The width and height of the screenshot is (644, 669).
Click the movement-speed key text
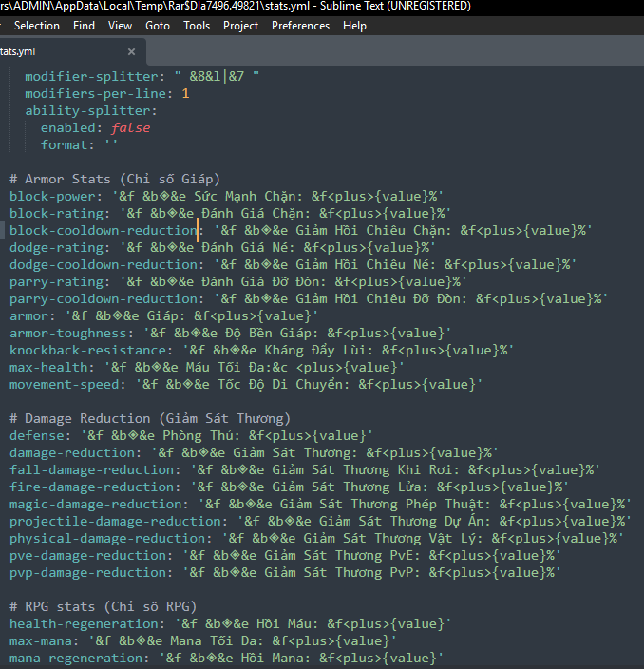point(65,385)
